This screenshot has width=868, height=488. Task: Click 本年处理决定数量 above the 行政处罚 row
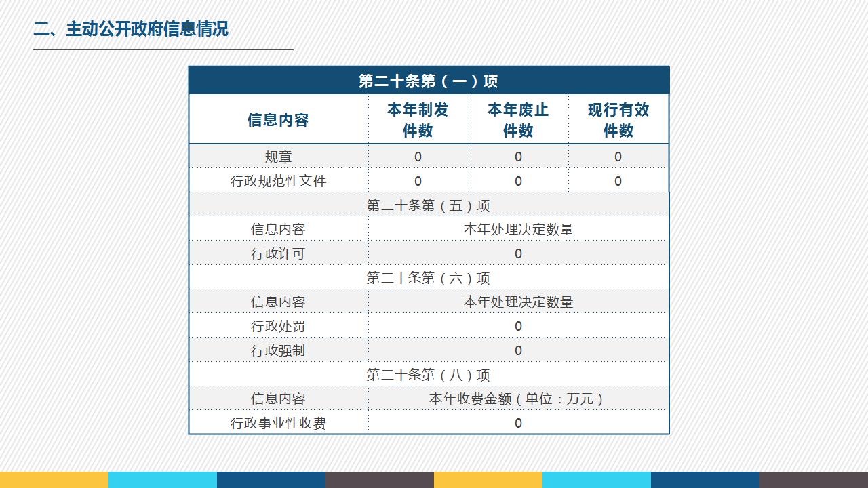(x=519, y=302)
